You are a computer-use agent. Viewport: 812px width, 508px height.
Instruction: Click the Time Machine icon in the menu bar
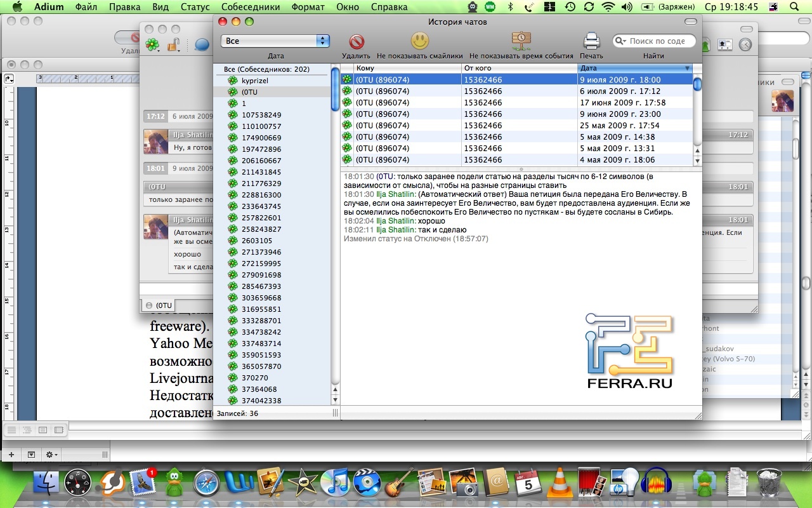pos(570,7)
